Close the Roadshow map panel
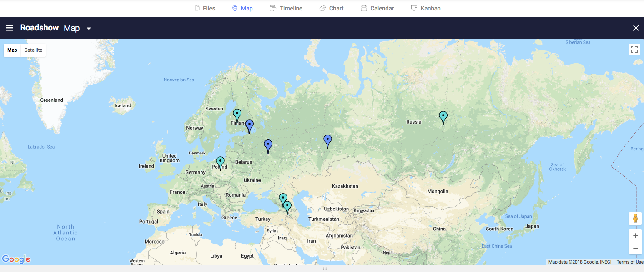Viewport: 644px width, 274px height. [636, 28]
